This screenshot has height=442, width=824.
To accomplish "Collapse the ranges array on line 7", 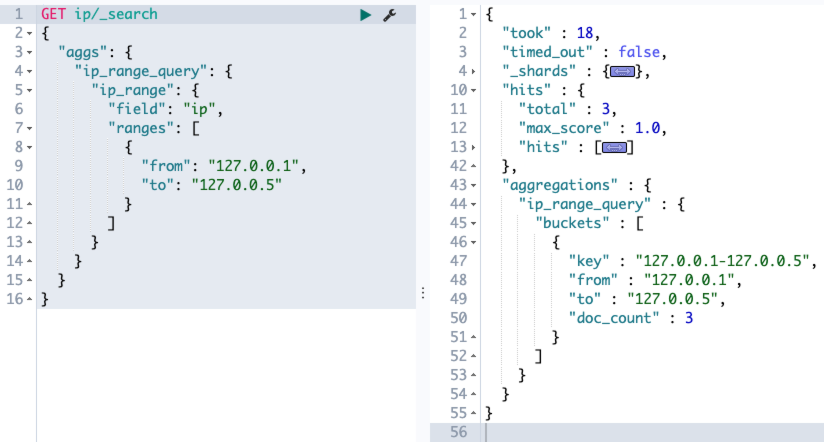I will click(29, 128).
